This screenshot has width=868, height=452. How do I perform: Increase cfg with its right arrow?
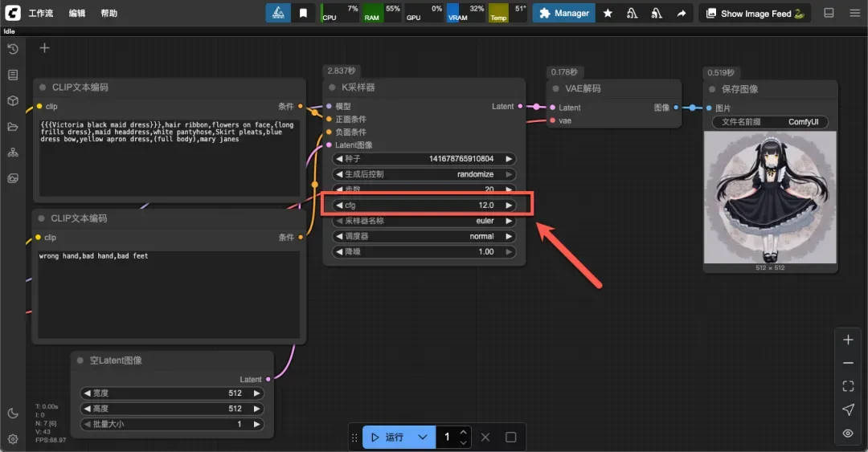[509, 206]
